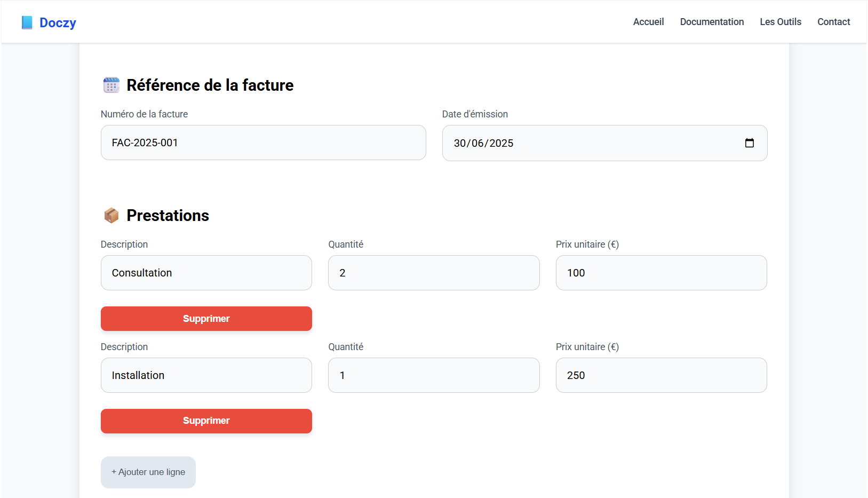Open Les Outils in navigation
The width and height of the screenshot is (868, 498).
780,22
